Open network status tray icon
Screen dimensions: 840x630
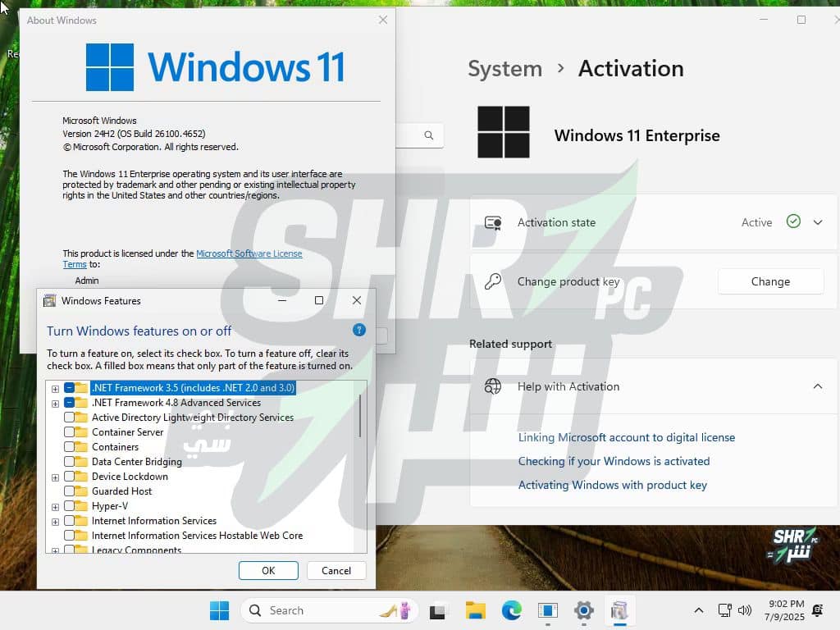725,610
